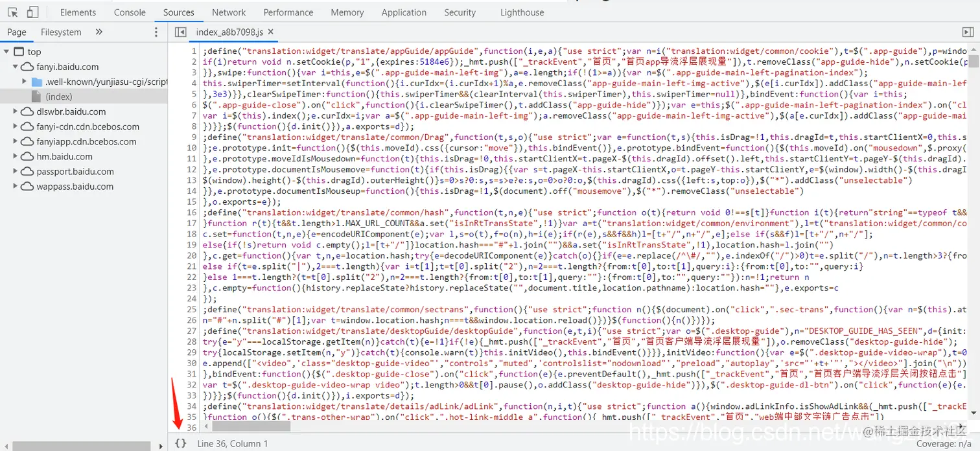
Task: Switch to the Filesystem navigator tab
Action: pyautogui.click(x=61, y=32)
